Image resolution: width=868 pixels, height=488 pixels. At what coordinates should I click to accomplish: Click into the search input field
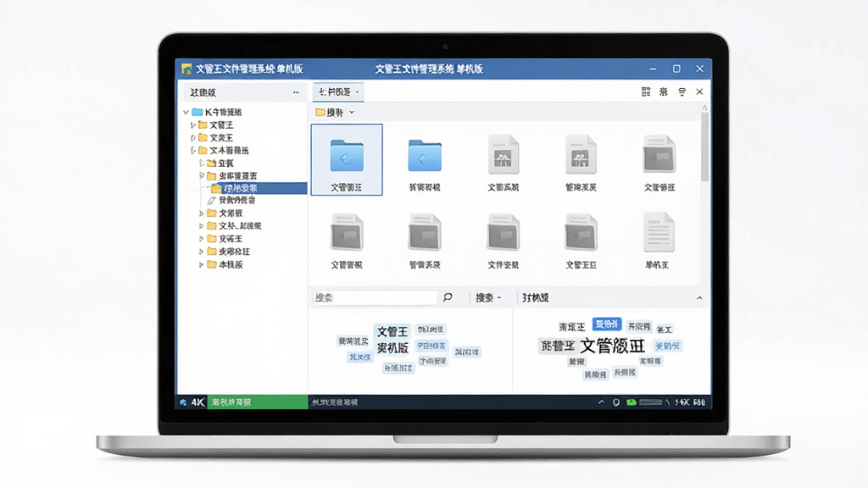375,297
